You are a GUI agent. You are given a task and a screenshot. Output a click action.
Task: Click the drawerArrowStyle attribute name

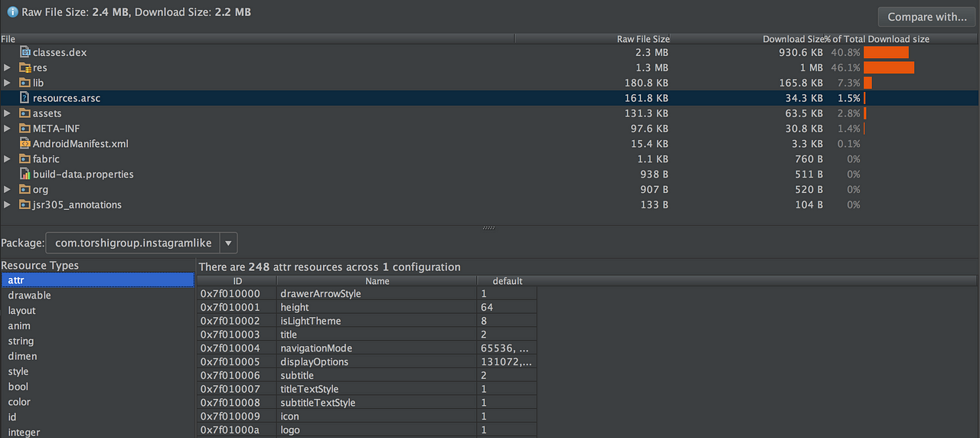click(321, 294)
